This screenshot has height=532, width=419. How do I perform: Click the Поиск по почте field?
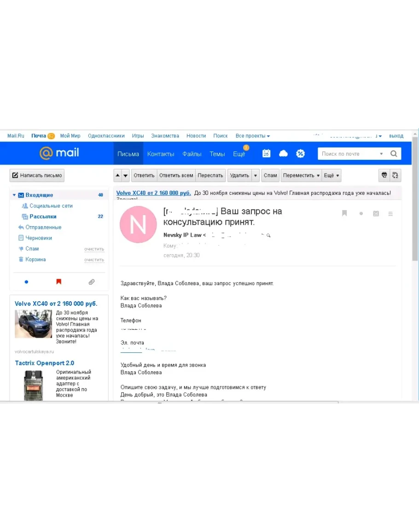(x=349, y=154)
